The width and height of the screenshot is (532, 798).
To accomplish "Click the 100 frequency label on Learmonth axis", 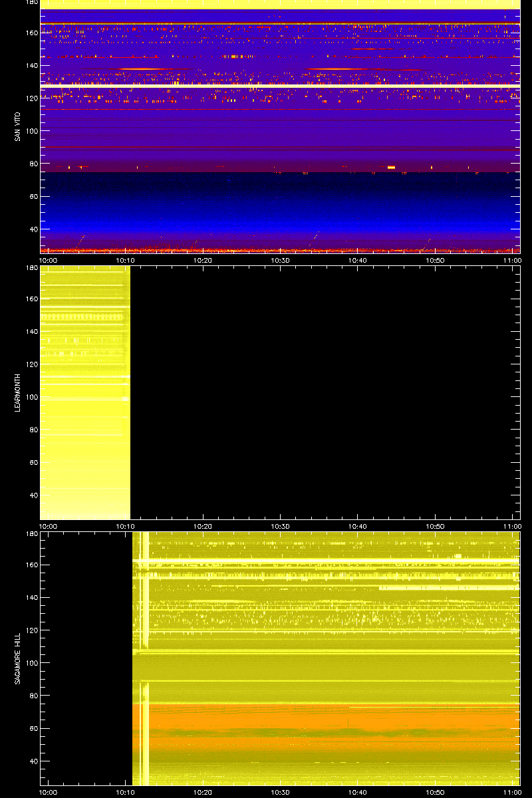I will 31,397.
